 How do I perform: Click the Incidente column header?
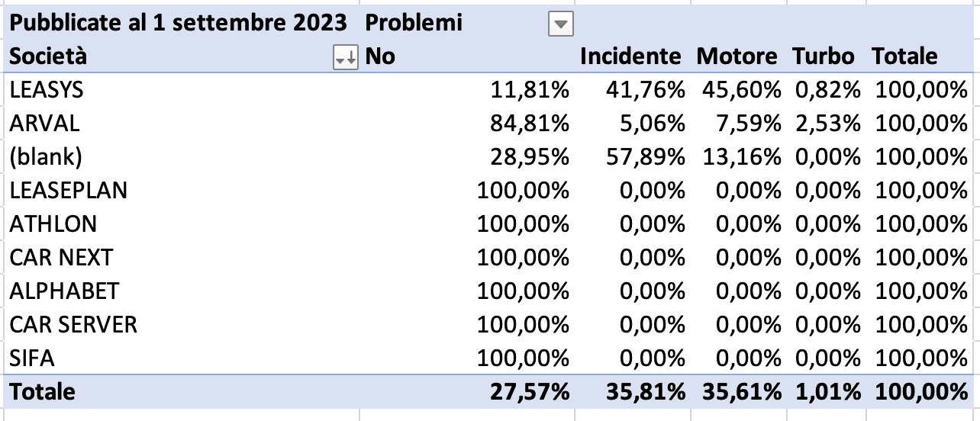point(630,56)
